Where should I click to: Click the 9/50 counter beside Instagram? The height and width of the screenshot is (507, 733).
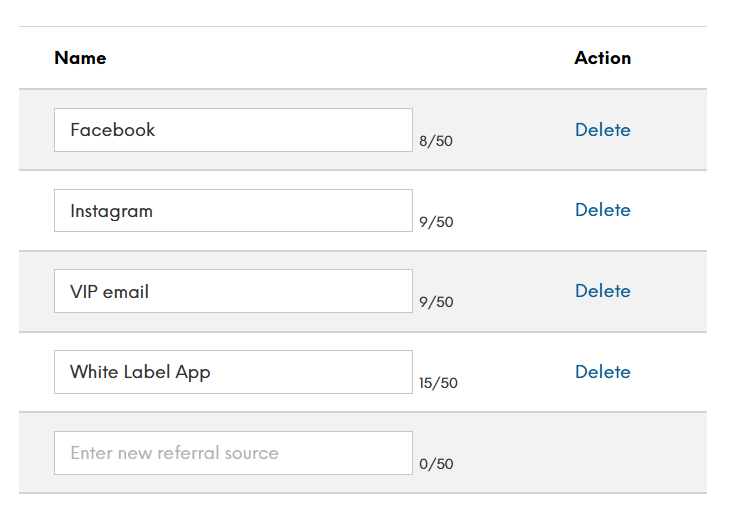(436, 222)
